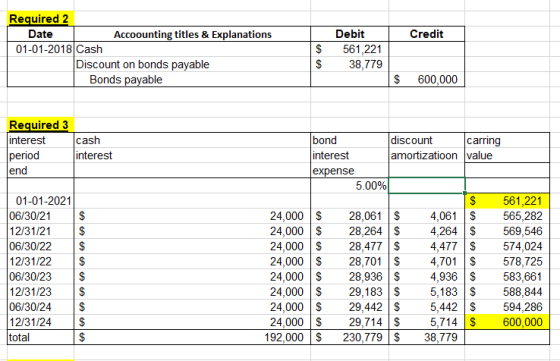This screenshot has width=560, height=361.
Task: Click carrying value 565,282
Action: [507, 216]
